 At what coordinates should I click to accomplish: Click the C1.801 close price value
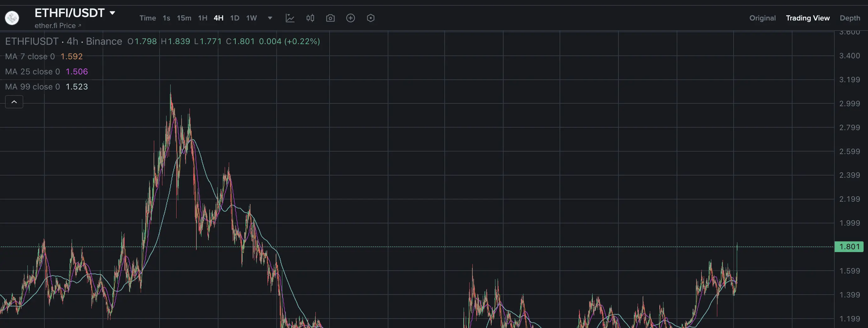pyautogui.click(x=240, y=41)
